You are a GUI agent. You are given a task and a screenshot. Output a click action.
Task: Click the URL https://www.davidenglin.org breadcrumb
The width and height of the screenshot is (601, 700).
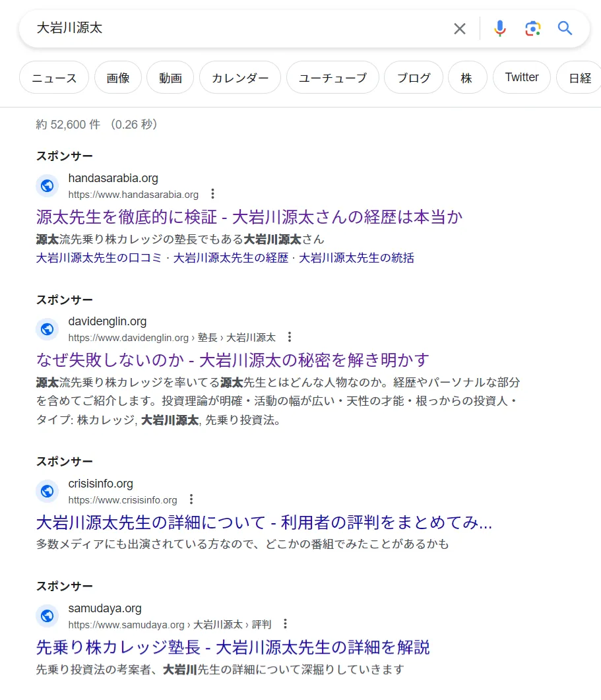point(172,338)
